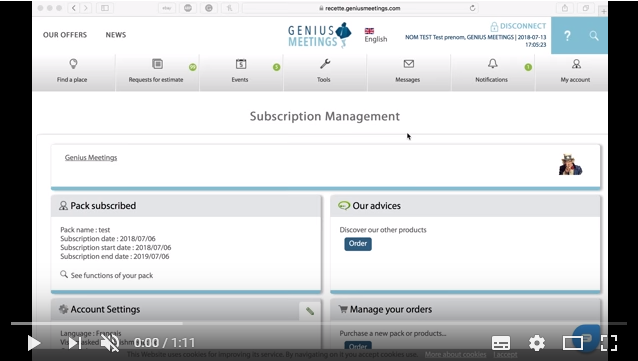The height and width of the screenshot is (361, 638).
Task: Click the Safari address bar
Action: [360, 8]
